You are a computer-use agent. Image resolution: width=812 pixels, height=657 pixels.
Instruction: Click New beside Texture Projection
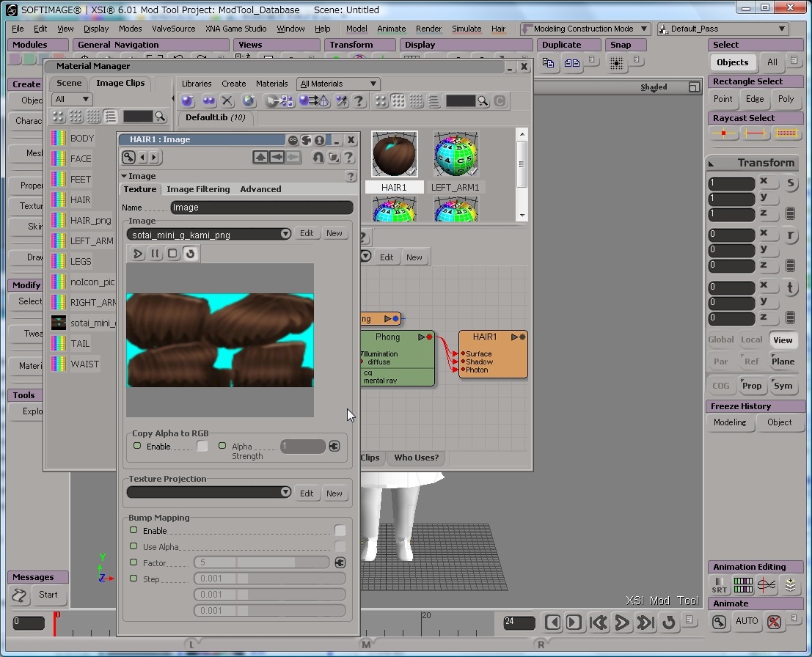click(x=334, y=493)
